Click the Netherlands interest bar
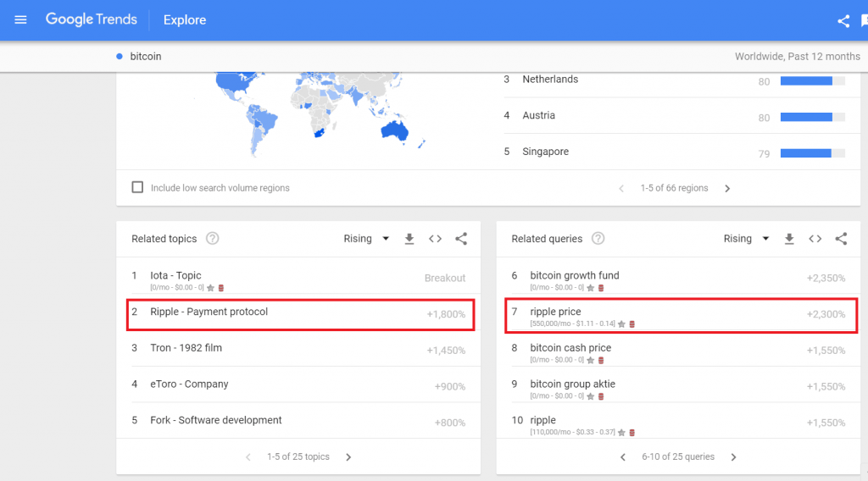 coord(813,80)
